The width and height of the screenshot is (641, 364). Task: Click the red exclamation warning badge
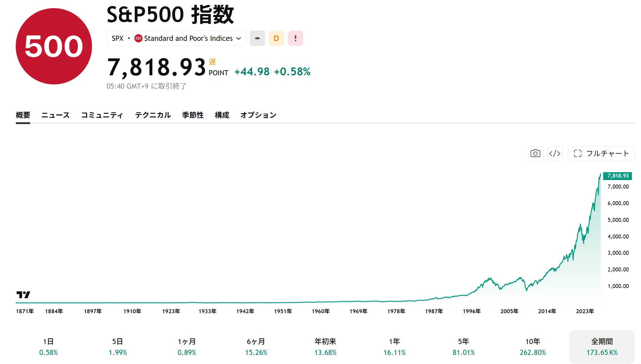coord(295,38)
